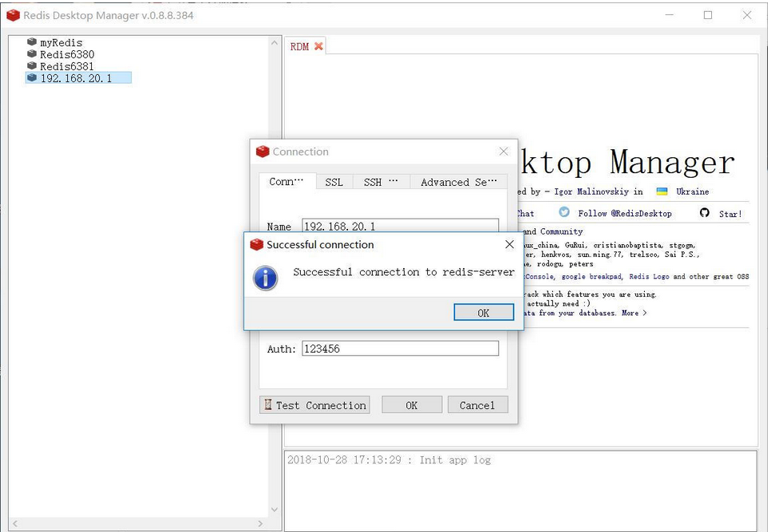Click the Redis Desktop Manager title icon

(x=13, y=15)
